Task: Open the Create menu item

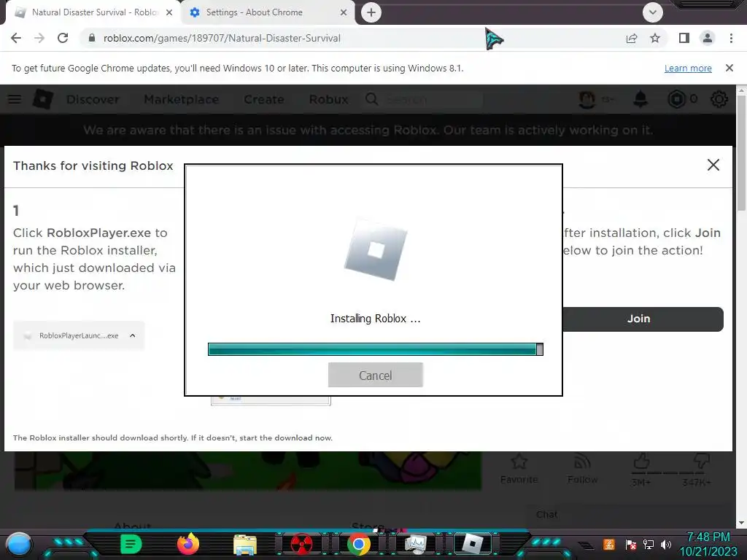Action: [264, 99]
